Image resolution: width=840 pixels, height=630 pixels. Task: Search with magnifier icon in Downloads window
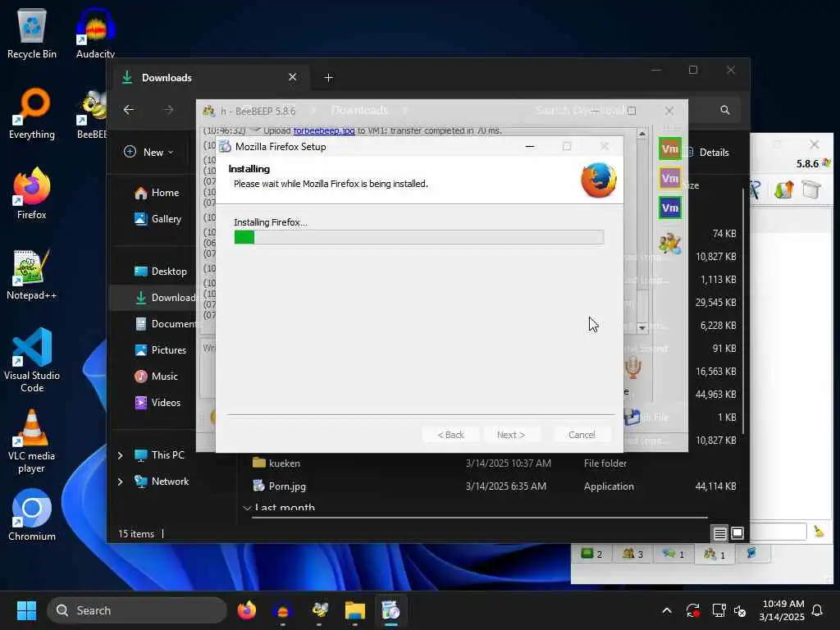(x=725, y=110)
